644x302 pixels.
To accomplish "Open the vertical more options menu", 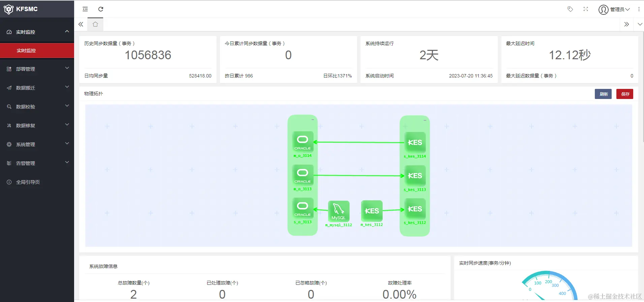I will [x=639, y=9].
